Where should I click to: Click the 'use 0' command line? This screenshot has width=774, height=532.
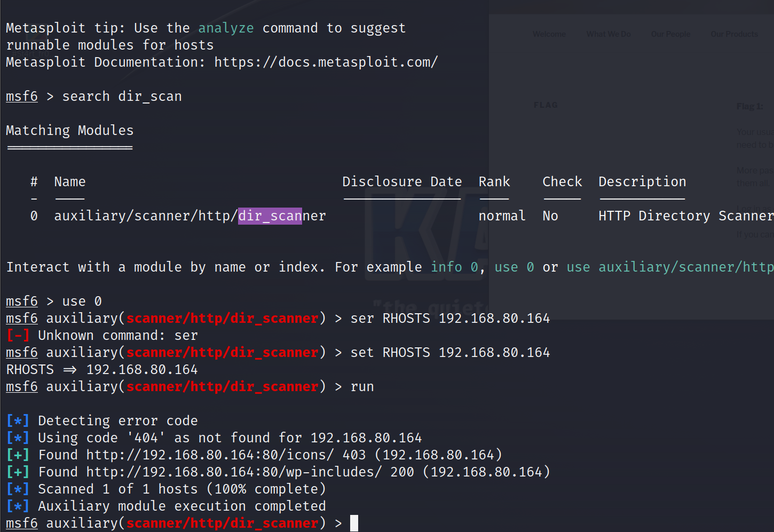[82, 301]
